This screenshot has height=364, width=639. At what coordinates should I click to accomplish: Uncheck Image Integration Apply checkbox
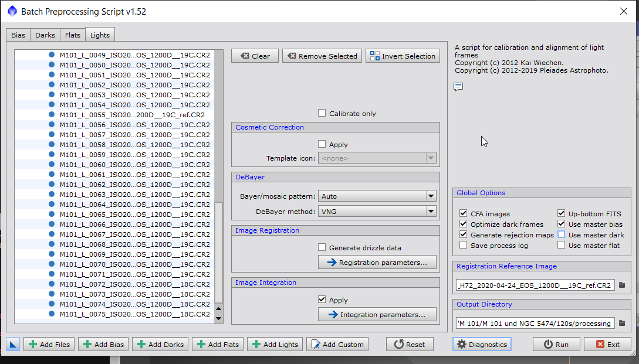coord(322,300)
